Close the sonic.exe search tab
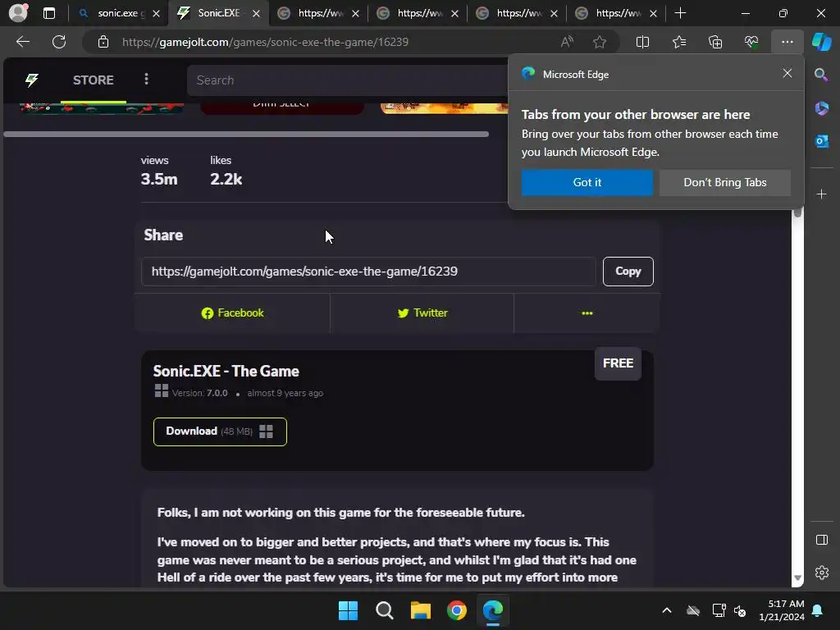 point(156,13)
